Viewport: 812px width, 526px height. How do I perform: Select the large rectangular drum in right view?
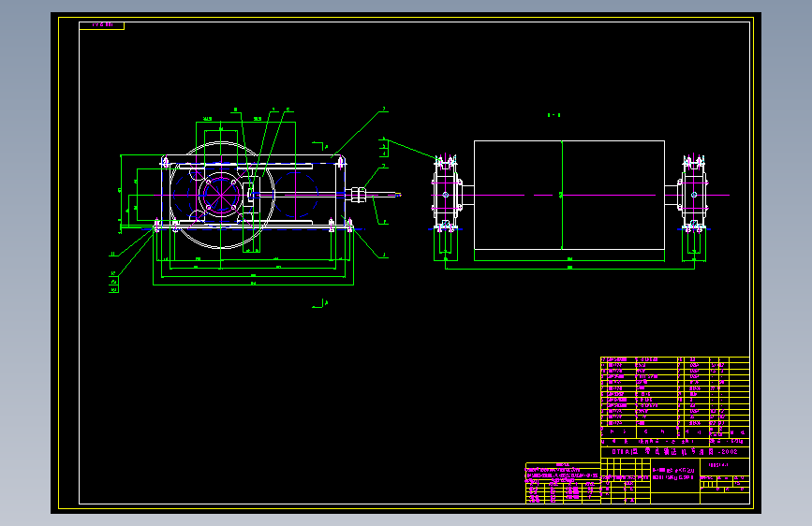pos(569,195)
